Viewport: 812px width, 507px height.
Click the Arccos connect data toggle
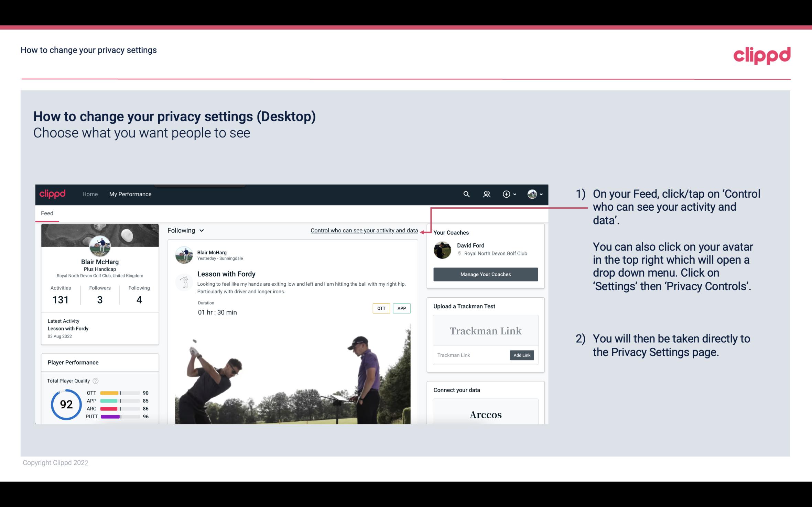(x=485, y=415)
